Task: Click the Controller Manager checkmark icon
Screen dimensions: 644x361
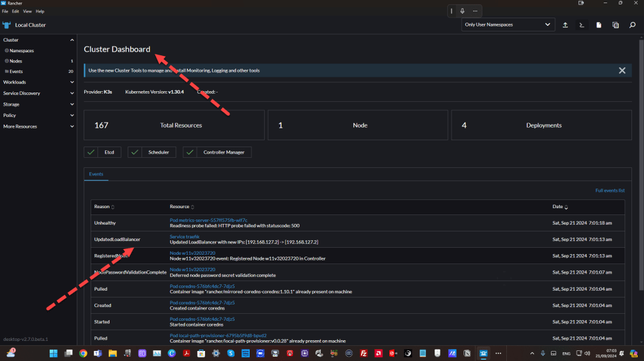Action: 190,152
